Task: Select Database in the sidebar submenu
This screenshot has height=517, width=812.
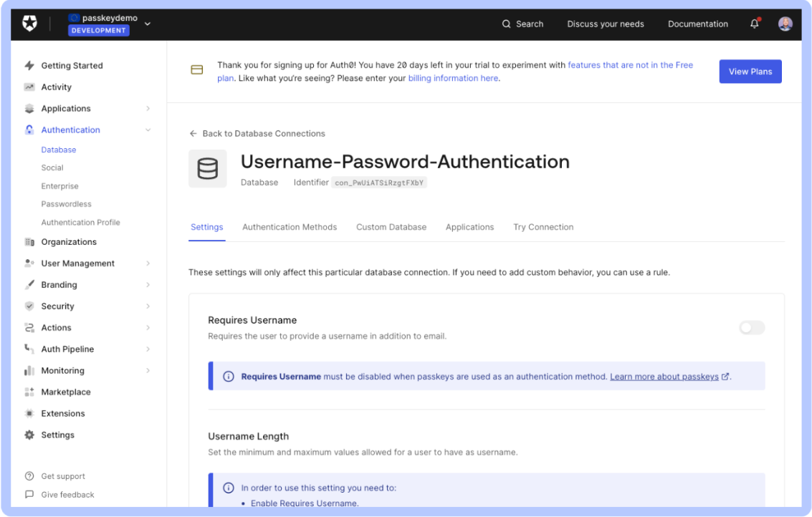Action: [x=59, y=150]
